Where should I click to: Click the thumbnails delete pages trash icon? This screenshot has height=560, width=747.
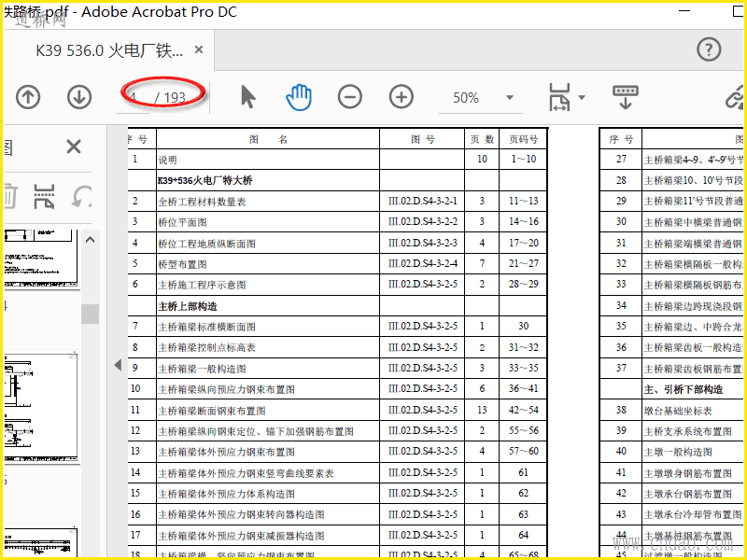tap(10, 196)
